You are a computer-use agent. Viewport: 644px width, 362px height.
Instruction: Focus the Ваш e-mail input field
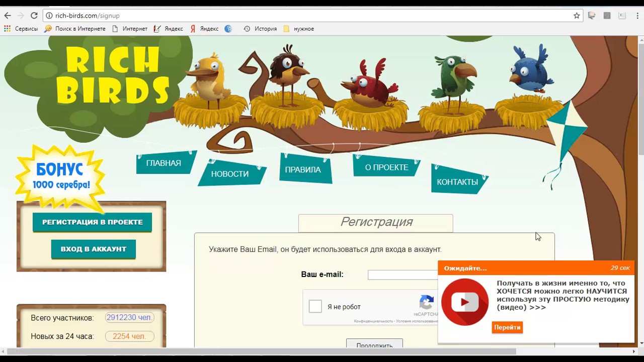[403, 275]
